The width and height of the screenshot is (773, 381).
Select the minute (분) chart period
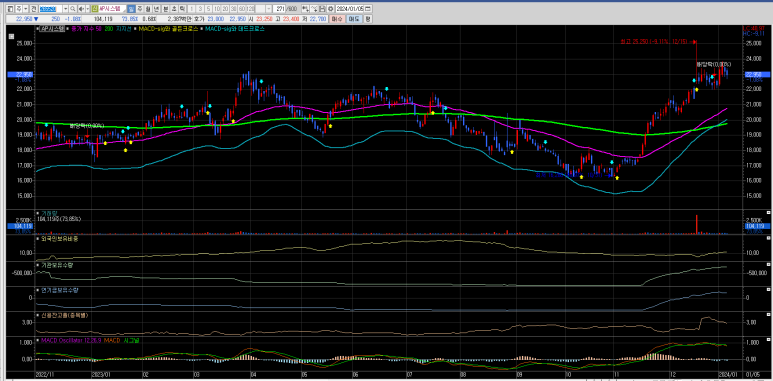point(166,9)
